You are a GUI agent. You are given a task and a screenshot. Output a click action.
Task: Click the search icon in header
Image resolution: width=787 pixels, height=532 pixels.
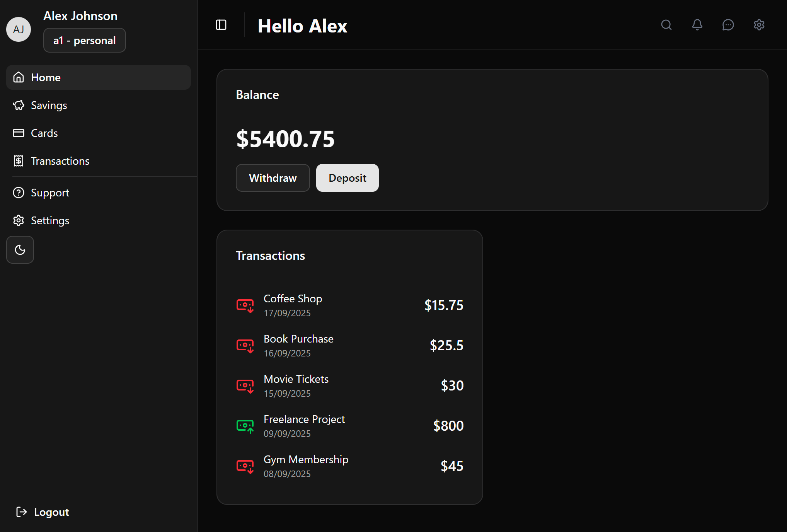(666, 25)
